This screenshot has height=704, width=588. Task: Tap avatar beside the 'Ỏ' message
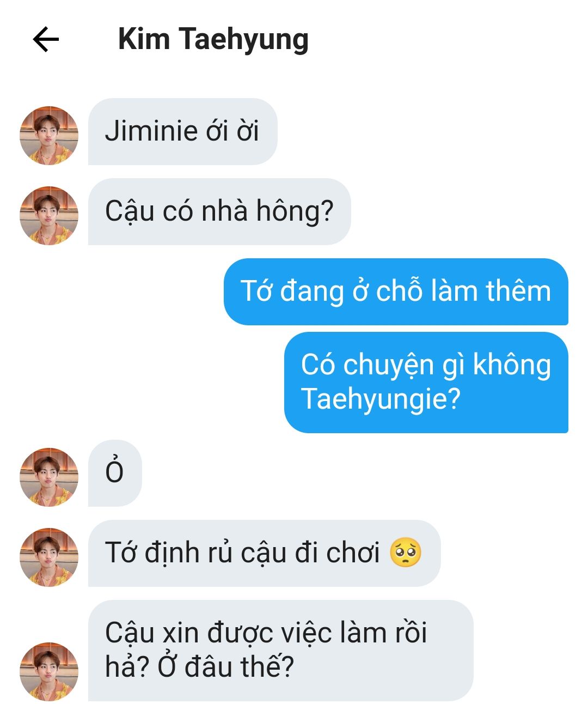tap(49, 477)
